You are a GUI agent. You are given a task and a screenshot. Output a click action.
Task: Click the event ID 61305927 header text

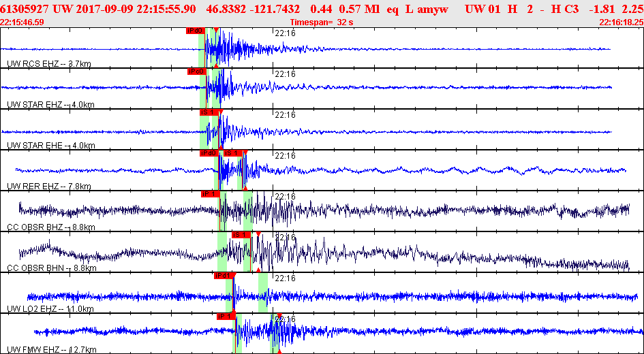pos(17,9)
